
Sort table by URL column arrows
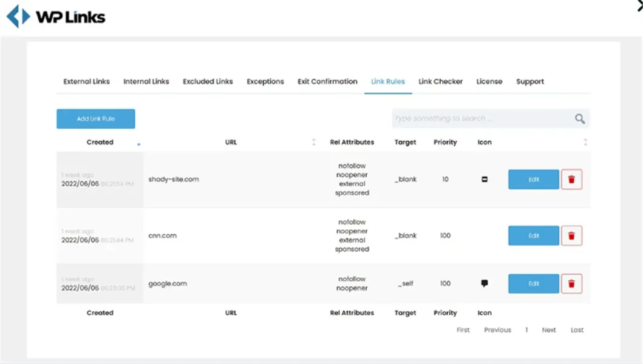[314, 143]
